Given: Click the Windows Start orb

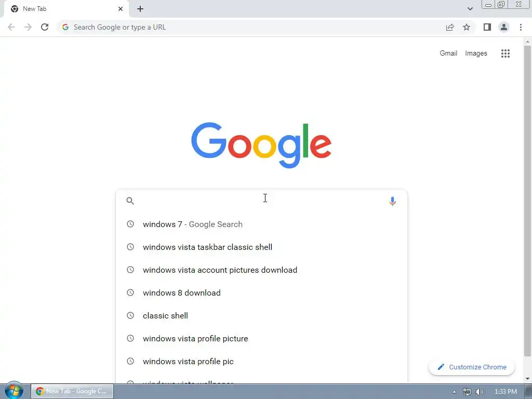Looking at the screenshot, I should tap(14, 391).
